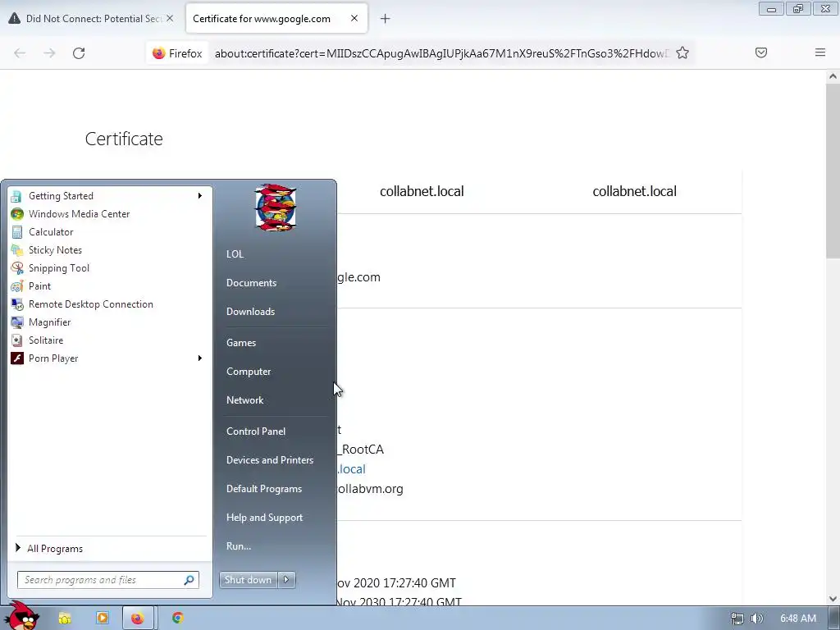
Task: Click network tray icon
Action: click(x=737, y=619)
